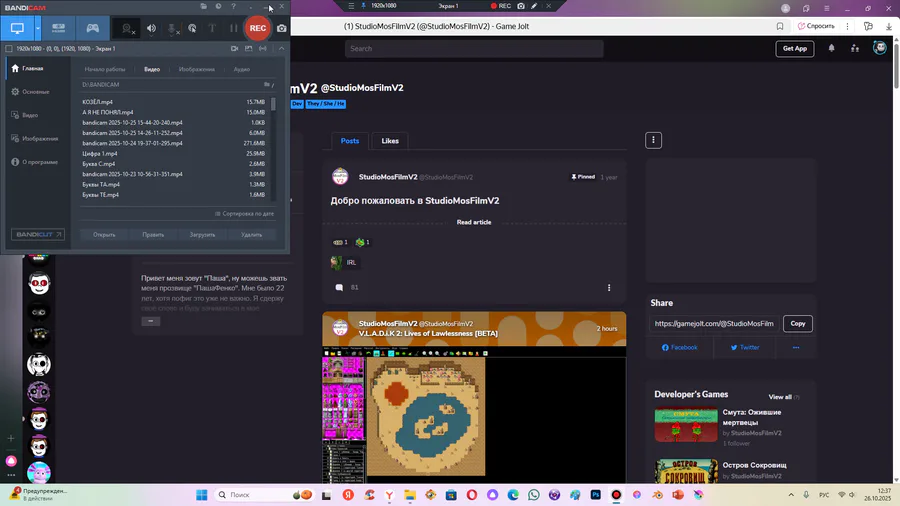
Task: Share profile on Facebook
Action: [x=680, y=348]
